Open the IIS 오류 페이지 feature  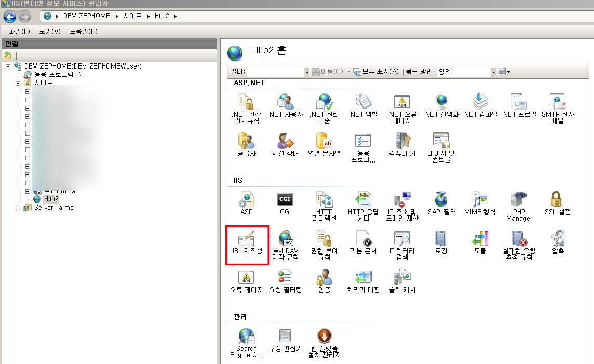pos(247,281)
